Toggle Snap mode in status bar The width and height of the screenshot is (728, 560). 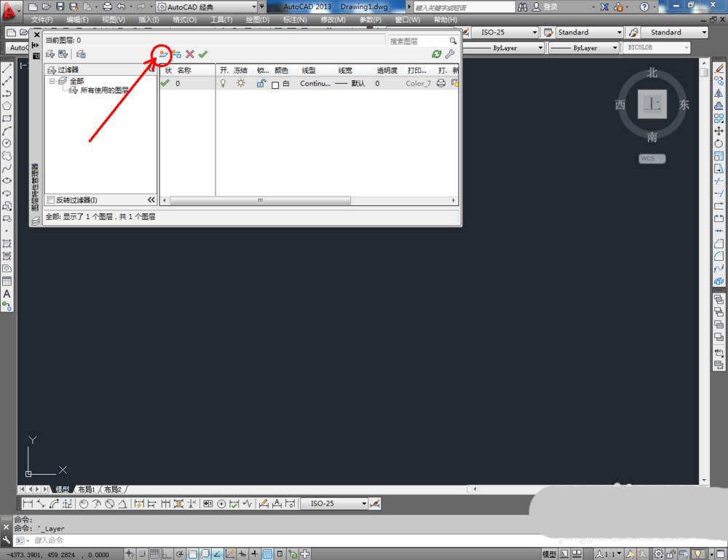click(142, 554)
